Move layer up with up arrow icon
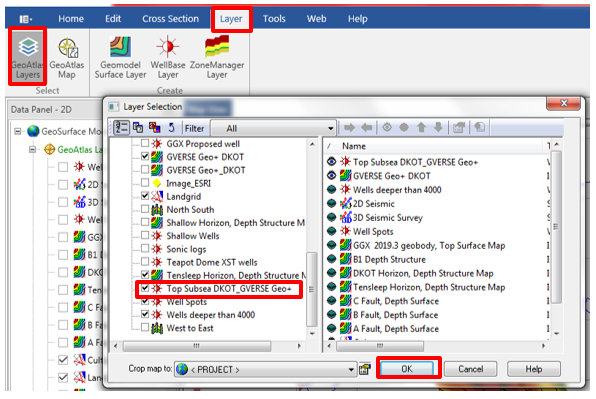This screenshot has height=399, width=596. (x=421, y=128)
